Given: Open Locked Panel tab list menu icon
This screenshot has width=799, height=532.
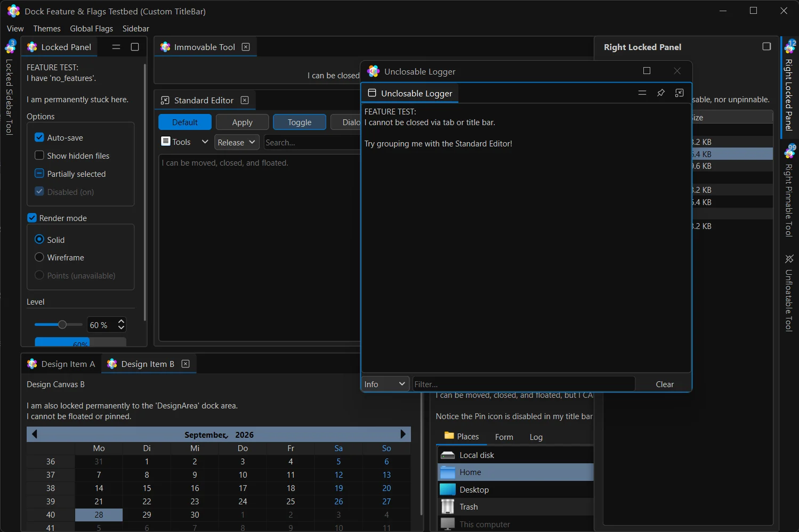Looking at the screenshot, I should (x=116, y=47).
